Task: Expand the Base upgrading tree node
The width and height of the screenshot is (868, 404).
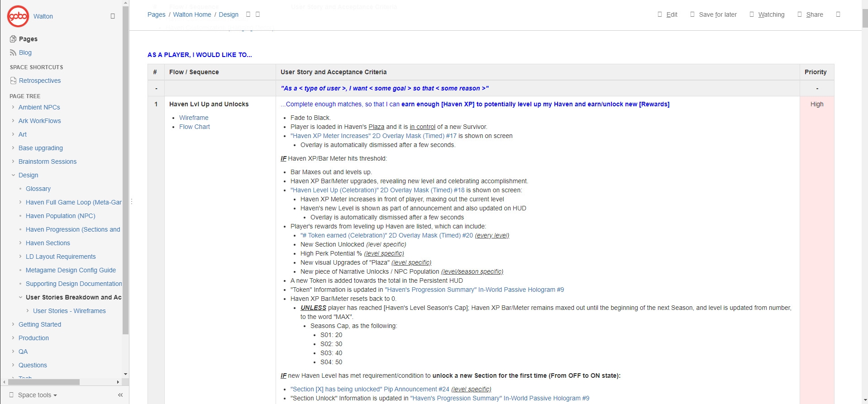Action: click(13, 148)
